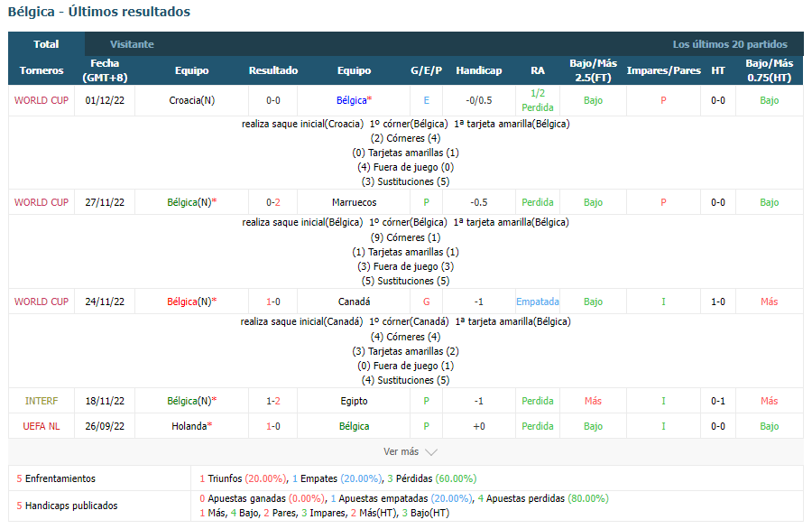Viewport: 812px width, 529px height.
Task: Click Canadá team name
Action: click(x=355, y=302)
